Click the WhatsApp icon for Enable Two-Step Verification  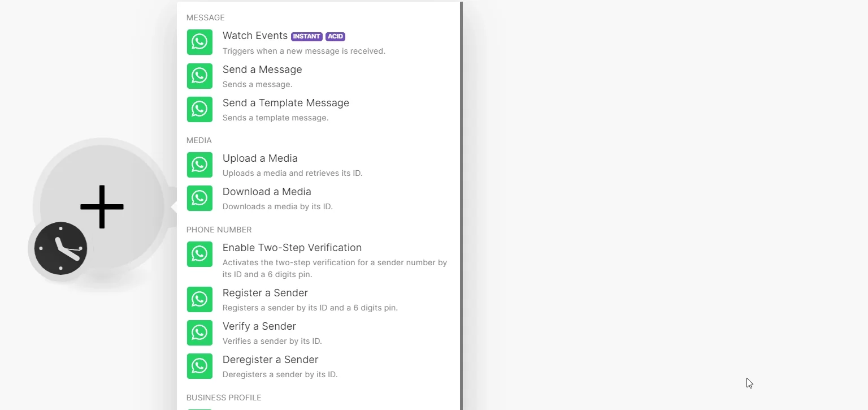[x=199, y=254]
